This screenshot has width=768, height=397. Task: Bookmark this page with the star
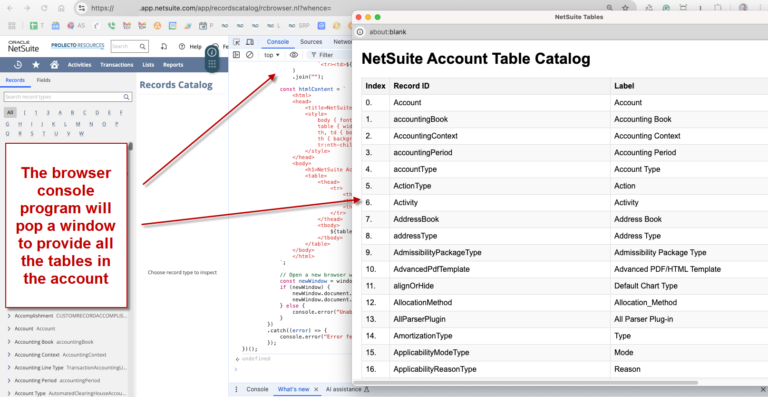(625, 8)
